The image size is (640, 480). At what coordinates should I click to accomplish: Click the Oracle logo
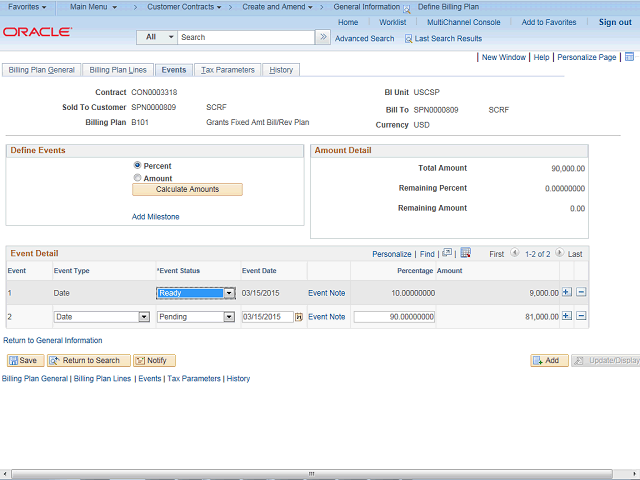pyautogui.click(x=38, y=32)
